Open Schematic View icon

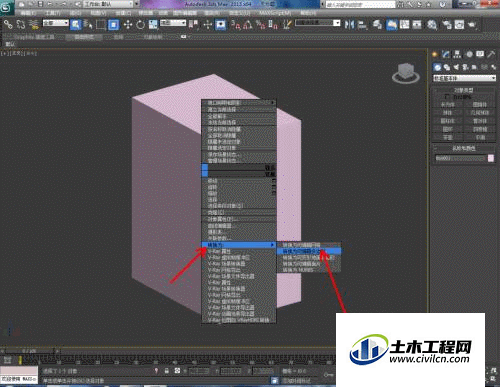click(x=417, y=24)
